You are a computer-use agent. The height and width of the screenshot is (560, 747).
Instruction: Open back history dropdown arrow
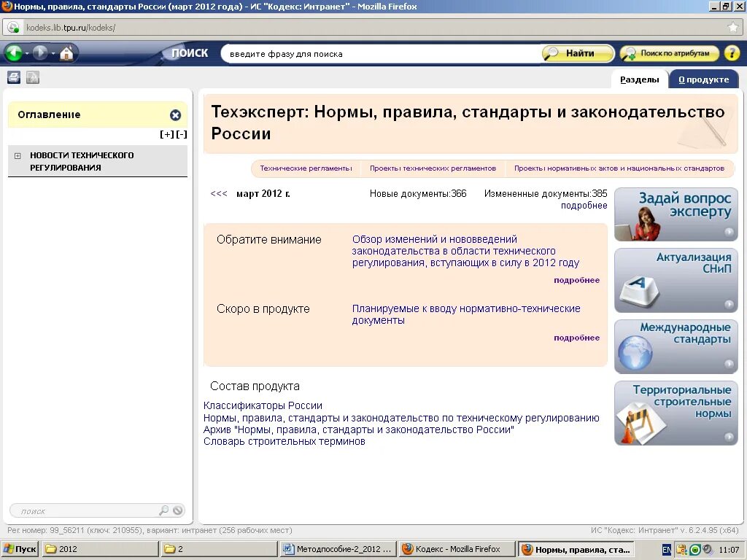coord(26,53)
